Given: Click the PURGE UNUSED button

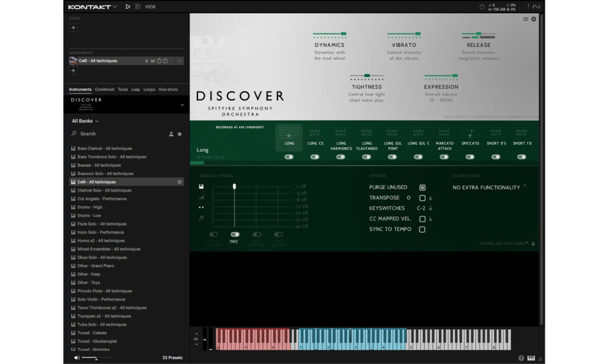Looking at the screenshot, I should [x=422, y=187].
